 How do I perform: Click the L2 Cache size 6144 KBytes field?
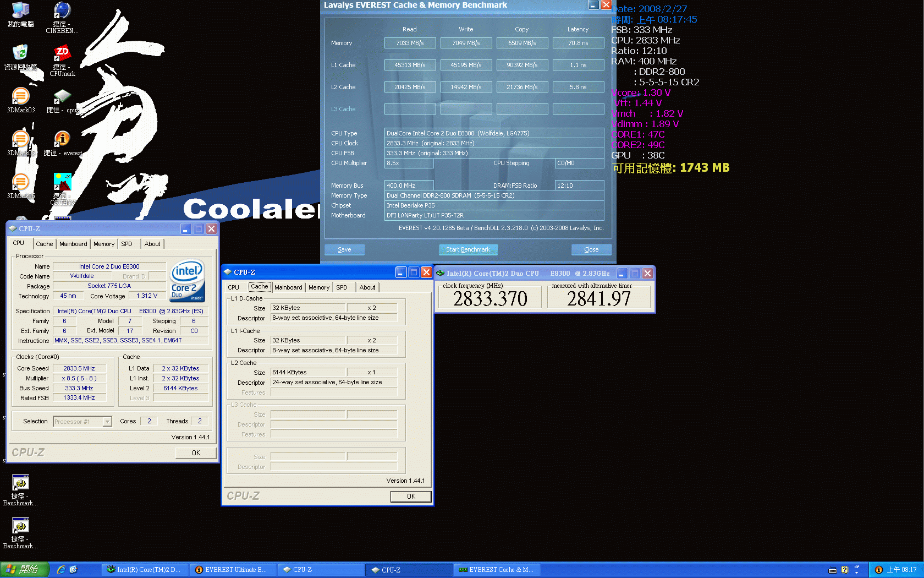click(308, 373)
